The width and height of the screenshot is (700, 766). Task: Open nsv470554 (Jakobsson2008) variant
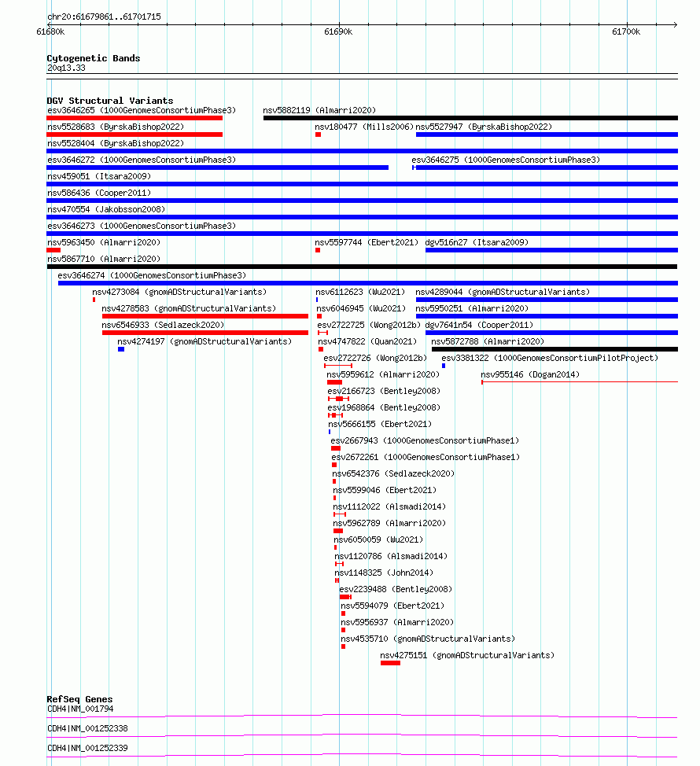coord(106,209)
